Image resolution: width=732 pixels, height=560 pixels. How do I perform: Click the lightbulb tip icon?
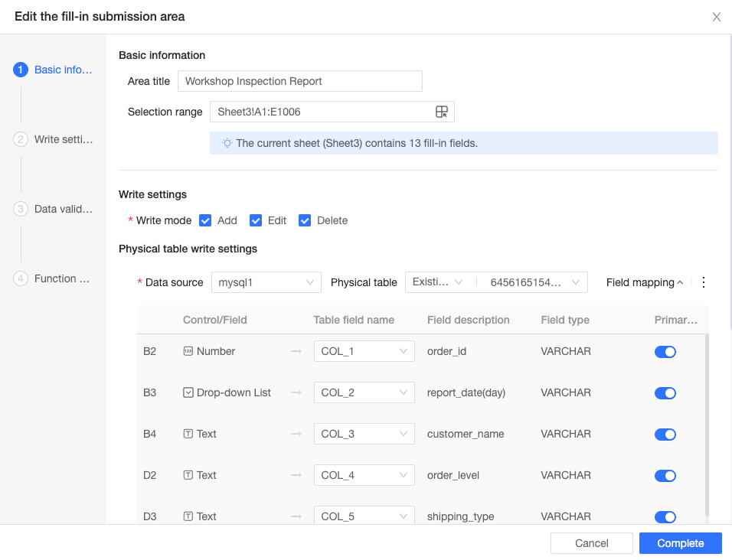(x=227, y=143)
